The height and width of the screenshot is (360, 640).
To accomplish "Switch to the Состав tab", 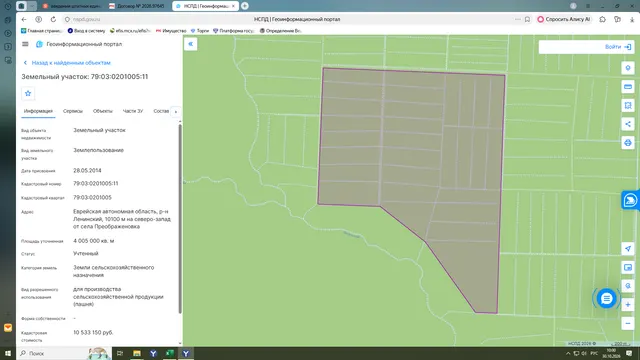I will point(161,111).
